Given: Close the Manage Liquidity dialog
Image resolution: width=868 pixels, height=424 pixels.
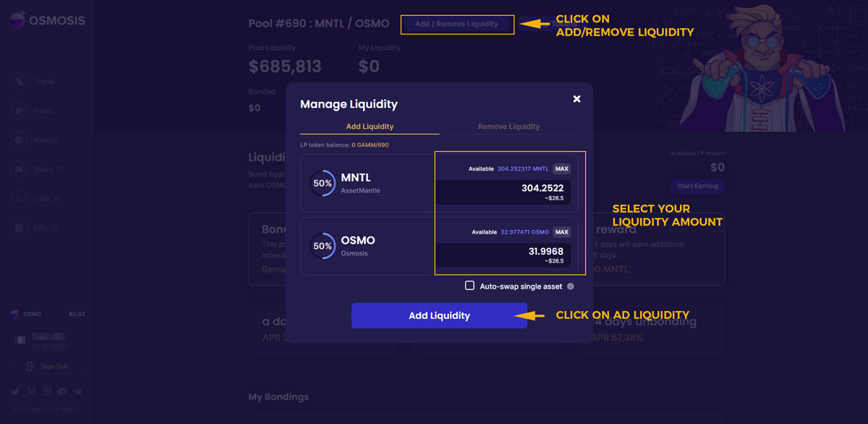Looking at the screenshot, I should coord(576,99).
